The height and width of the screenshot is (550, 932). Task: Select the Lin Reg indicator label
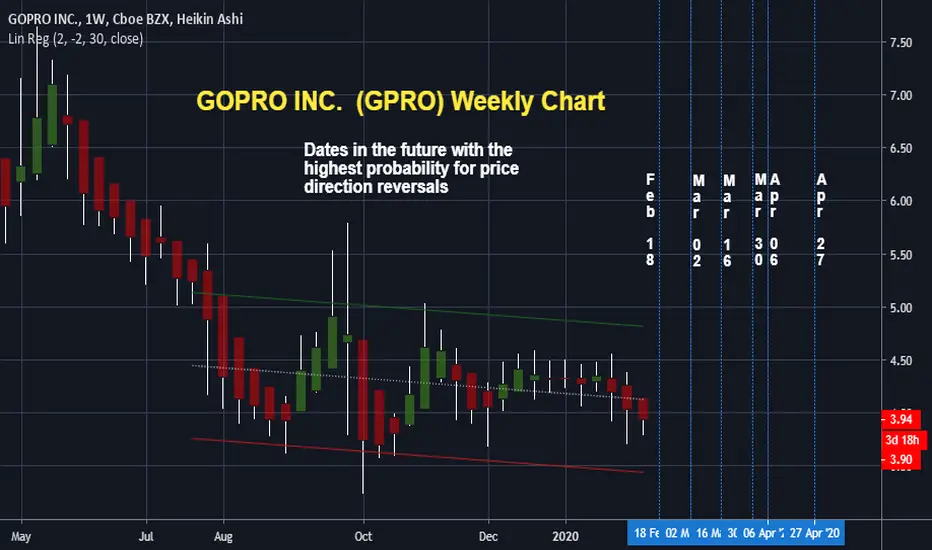tap(75, 39)
